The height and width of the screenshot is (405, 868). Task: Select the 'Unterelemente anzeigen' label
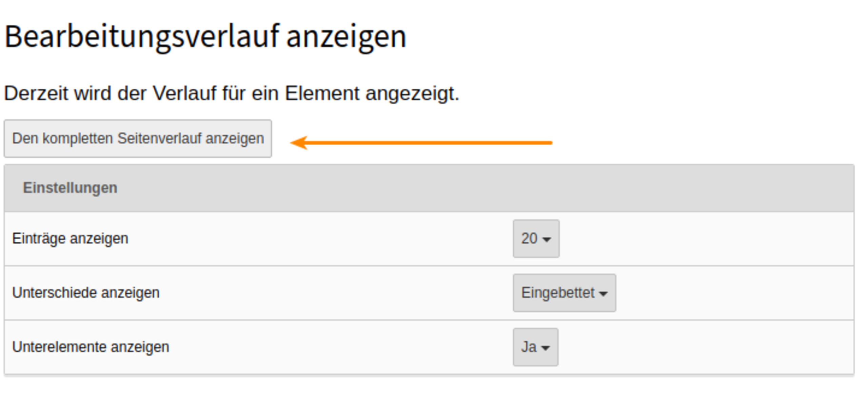tap(91, 347)
